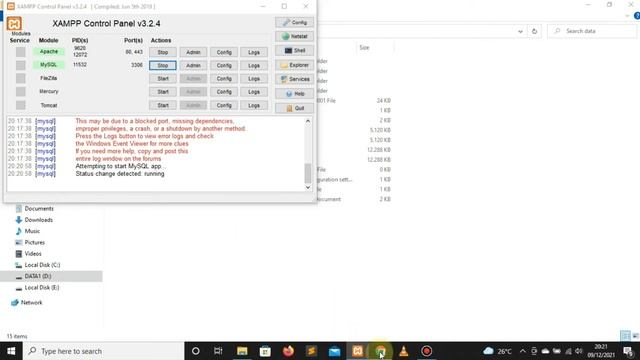Select Local Disk (C:) in sidebar
Image resolution: width=640 pixels, height=360 pixels.
[x=42, y=265]
